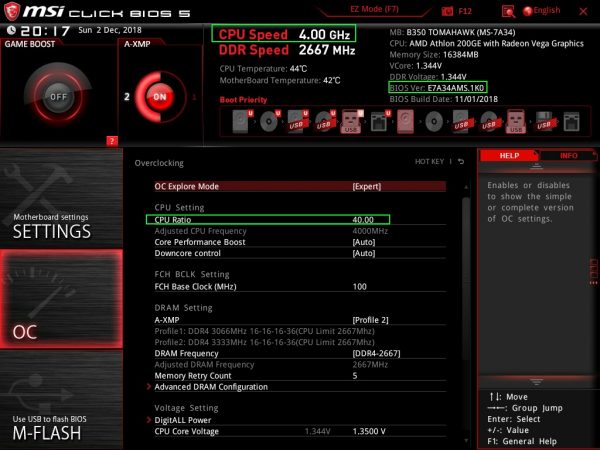
Task: Select the USB hard disk boot icon with U badge
Action: pos(298,121)
